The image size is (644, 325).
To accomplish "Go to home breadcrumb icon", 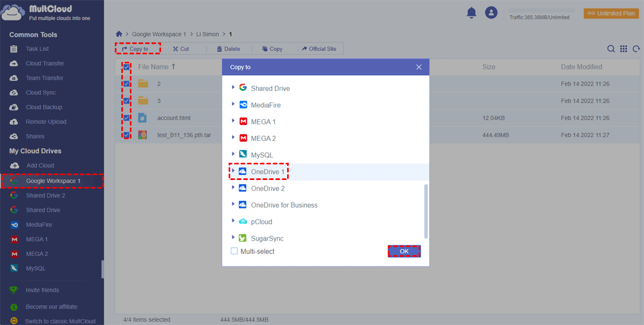I will point(119,34).
